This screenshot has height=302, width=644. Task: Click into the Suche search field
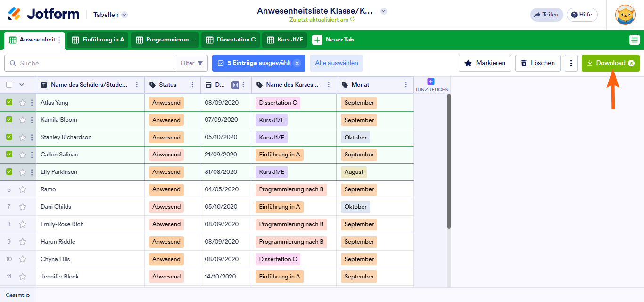coord(94,63)
